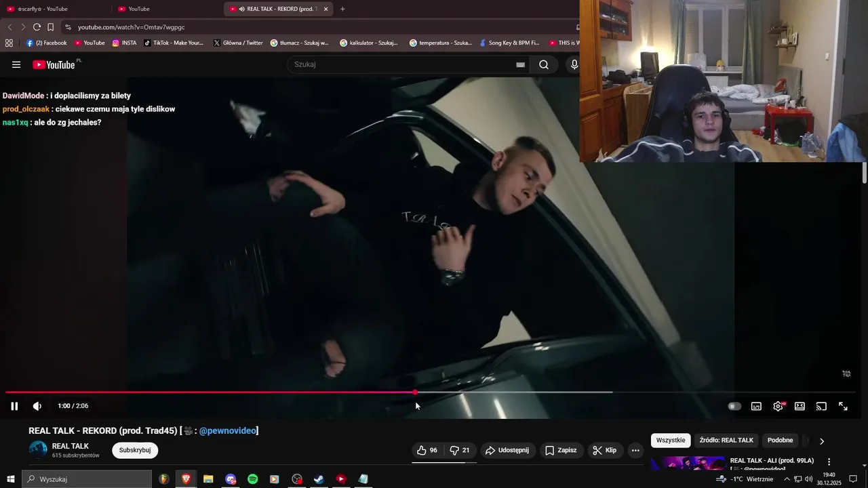Open the tłumacz bookmark
The height and width of the screenshot is (488, 868).
(x=299, y=43)
